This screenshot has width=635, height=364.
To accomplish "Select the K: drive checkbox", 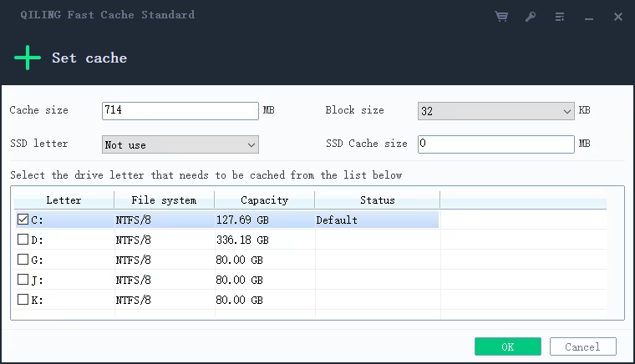I will (23, 300).
